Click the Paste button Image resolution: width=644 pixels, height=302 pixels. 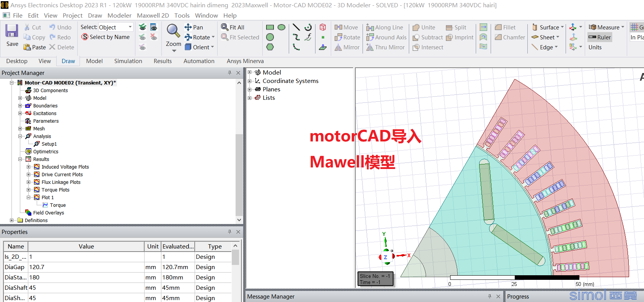point(34,47)
